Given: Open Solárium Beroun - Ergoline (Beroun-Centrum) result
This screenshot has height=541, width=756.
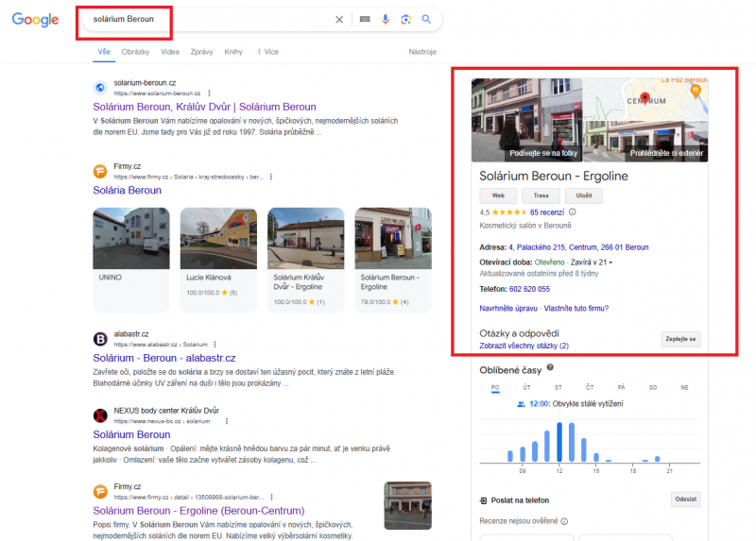Looking at the screenshot, I should [198, 511].
